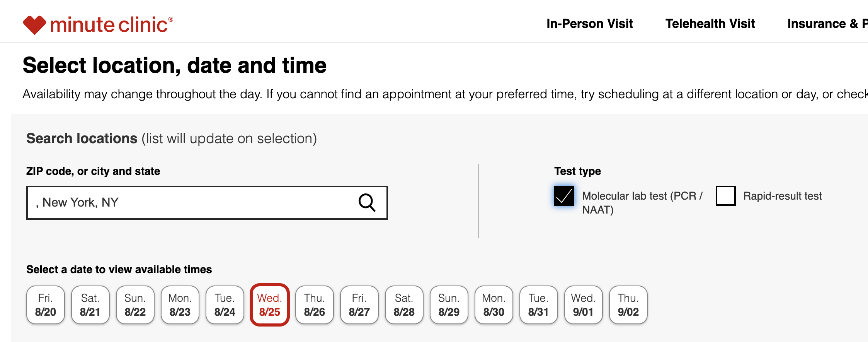Select the date Fri. 8/20

tap(46, 305)
